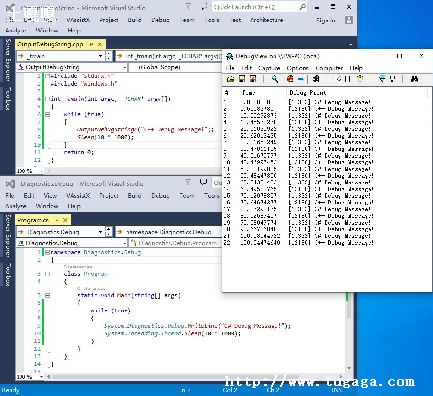The image size is (433, 396).
Task: Open the Filter funnel icon in DebugView
Action: (x=382, y=79)
